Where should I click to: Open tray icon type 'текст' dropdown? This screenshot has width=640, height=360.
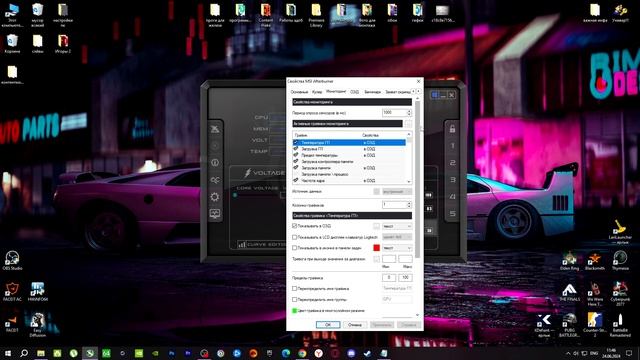point(397,248)
